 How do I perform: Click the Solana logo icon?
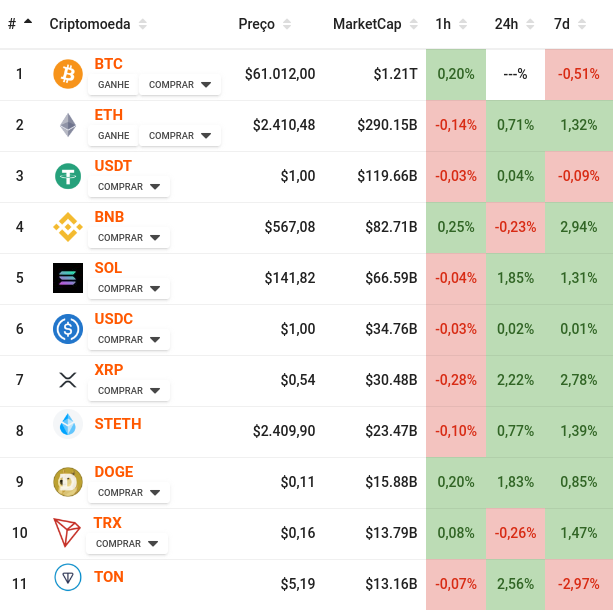(68, 278)
